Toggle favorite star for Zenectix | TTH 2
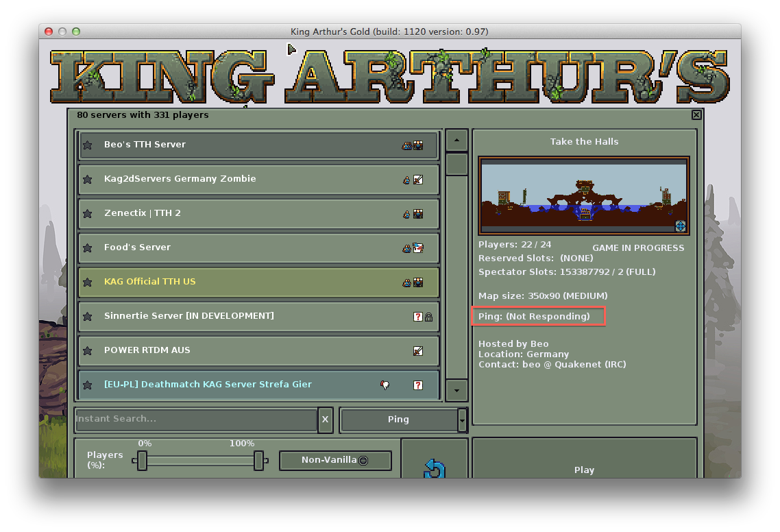The width and height of the screenshot is (780, 532). 88,213
